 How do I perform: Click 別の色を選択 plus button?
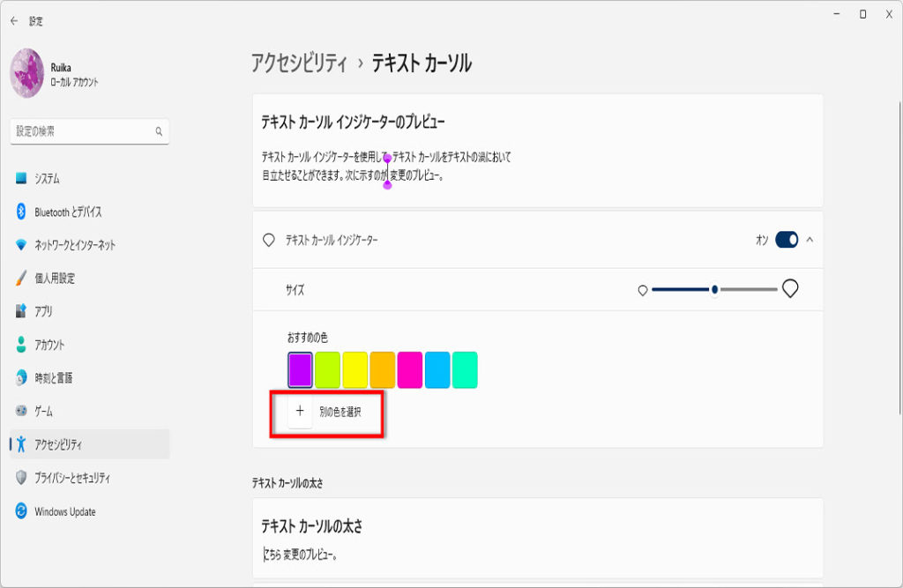(x=300, y=411)
